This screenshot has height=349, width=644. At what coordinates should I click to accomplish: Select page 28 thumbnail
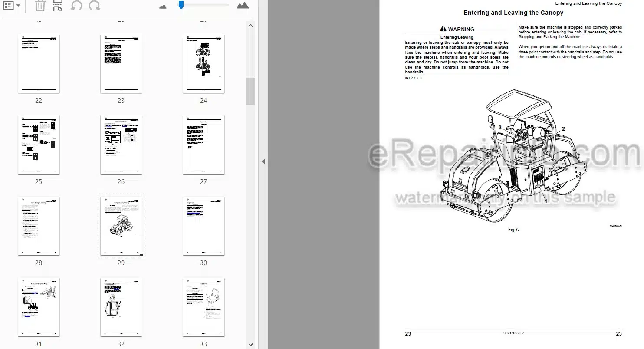point(39,226)
